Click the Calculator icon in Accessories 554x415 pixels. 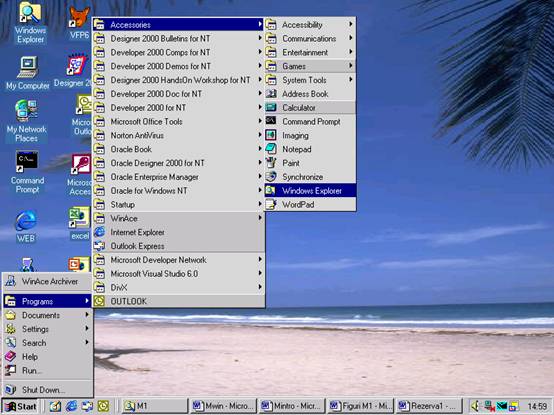[271, 107]
